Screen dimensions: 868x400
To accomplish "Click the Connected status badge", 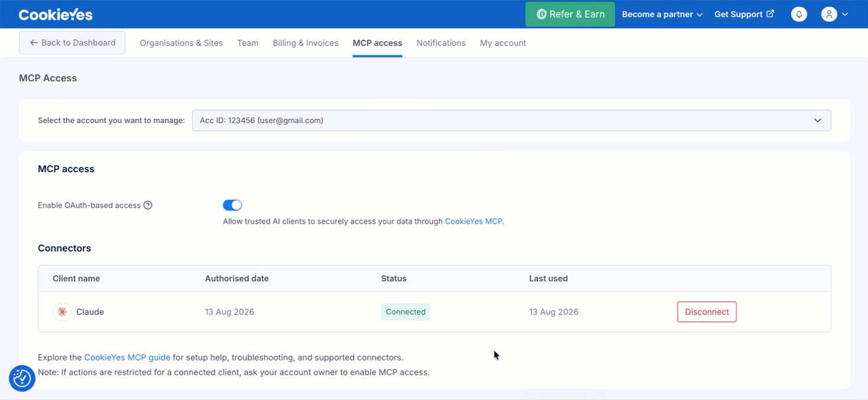I will pyautogui.click(x=406, y=312).
